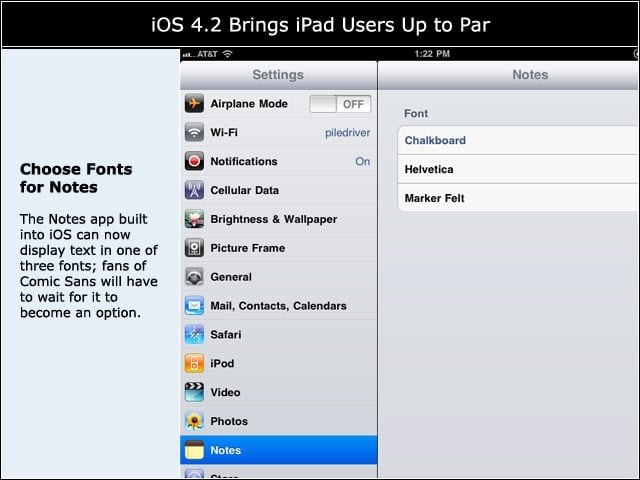This screenshot has height=480, width=640.
Task: Click the iOS 4.2 slide title banner
Action: click(x=320, y=24)
